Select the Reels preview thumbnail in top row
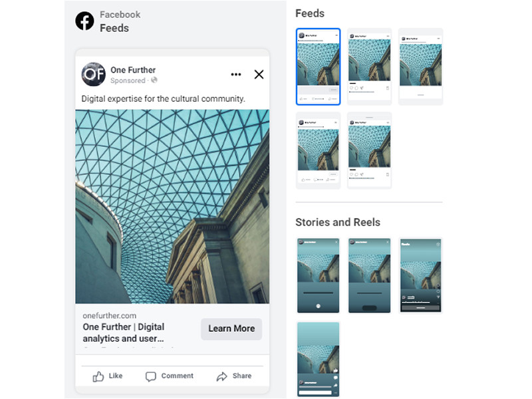This screenshot has width=532, height=399. 421,275
